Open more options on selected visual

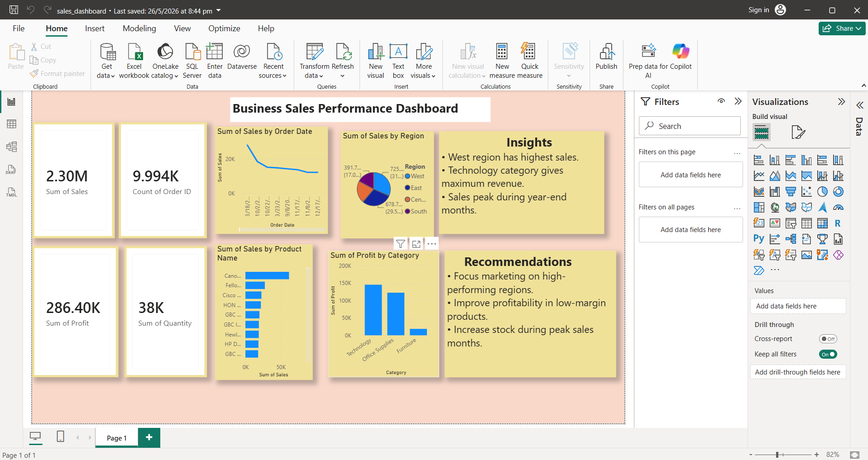pyautogui.click(x=432, y=244)
